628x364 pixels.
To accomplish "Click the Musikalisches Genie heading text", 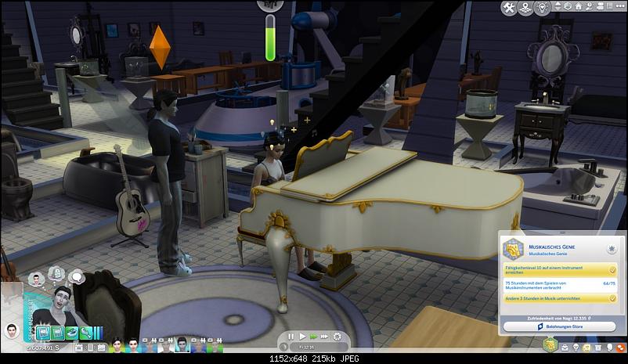I will point(552,247).
